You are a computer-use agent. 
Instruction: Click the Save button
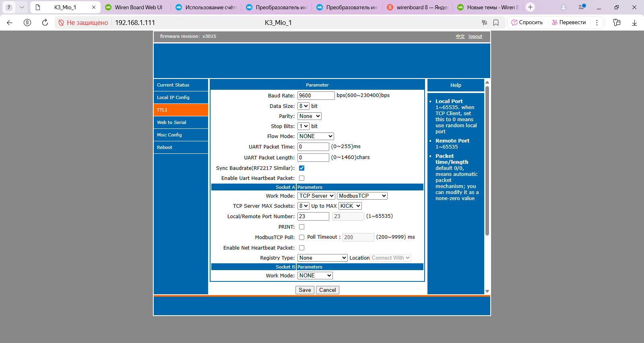(x=305, y=290)
